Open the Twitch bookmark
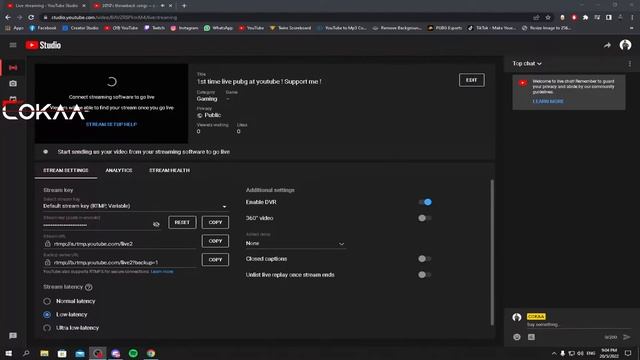This screenshot has height=360, width=640. point(155,28)
